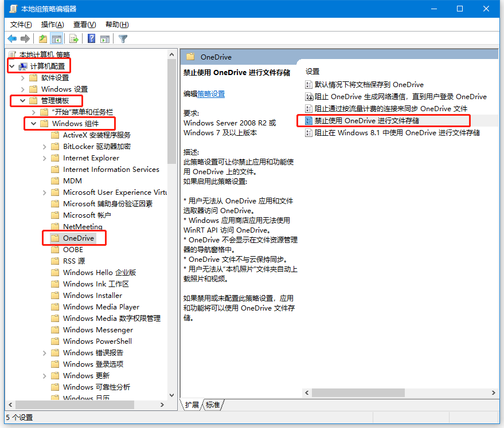Screen dimensions: 504x428
Task: Open the 查看(V) menu
Action: click(84, 25)
